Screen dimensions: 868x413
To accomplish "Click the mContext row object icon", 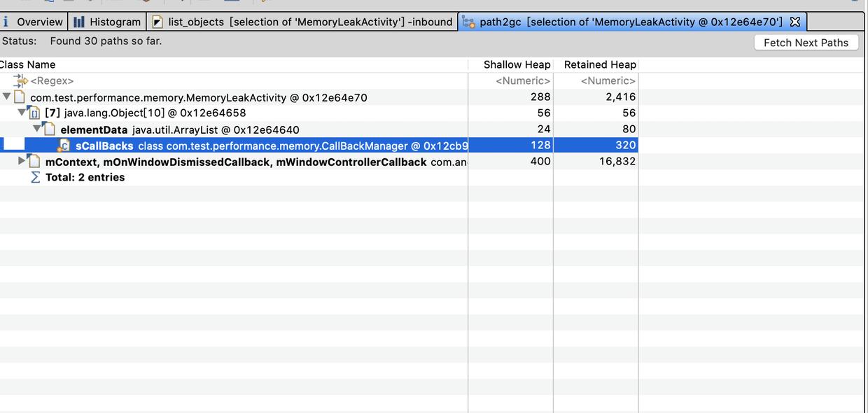I will pos(34,162).
